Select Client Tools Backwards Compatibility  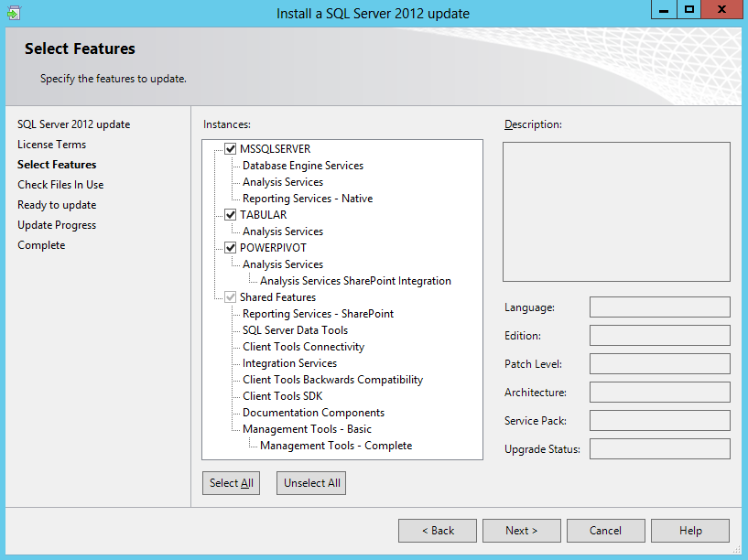click(333, 380)
